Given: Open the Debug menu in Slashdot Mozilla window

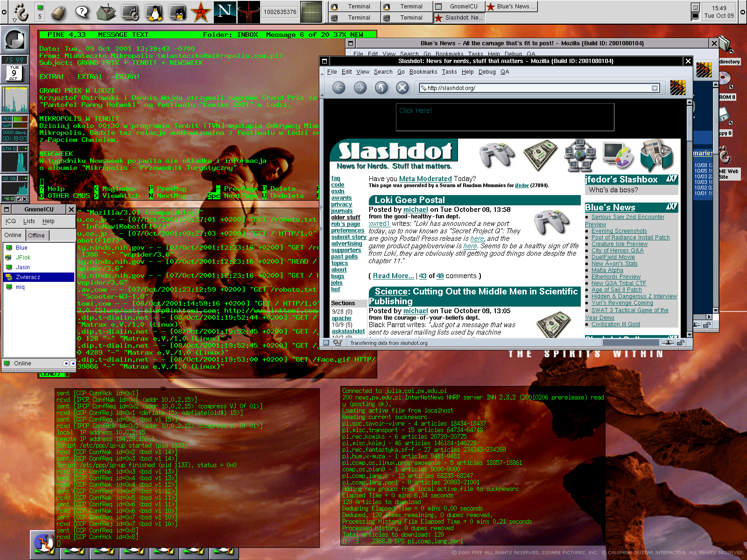Looking at the screenshot, I should click(487, 71).
